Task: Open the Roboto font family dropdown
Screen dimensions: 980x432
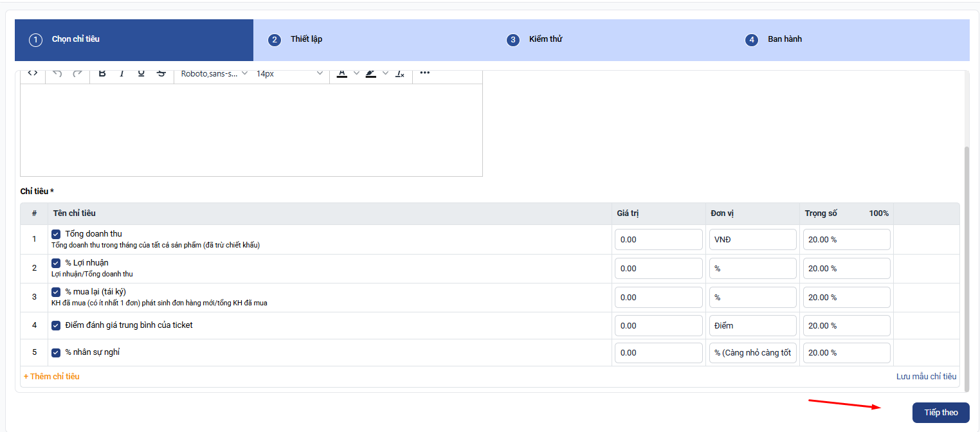Action: (x=214, y=73)
